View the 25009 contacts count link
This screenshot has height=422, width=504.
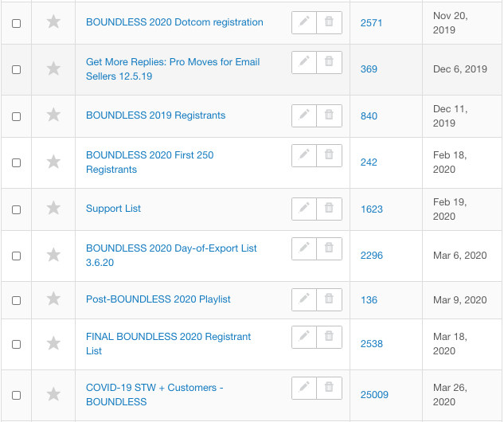[x=374, y=394]
